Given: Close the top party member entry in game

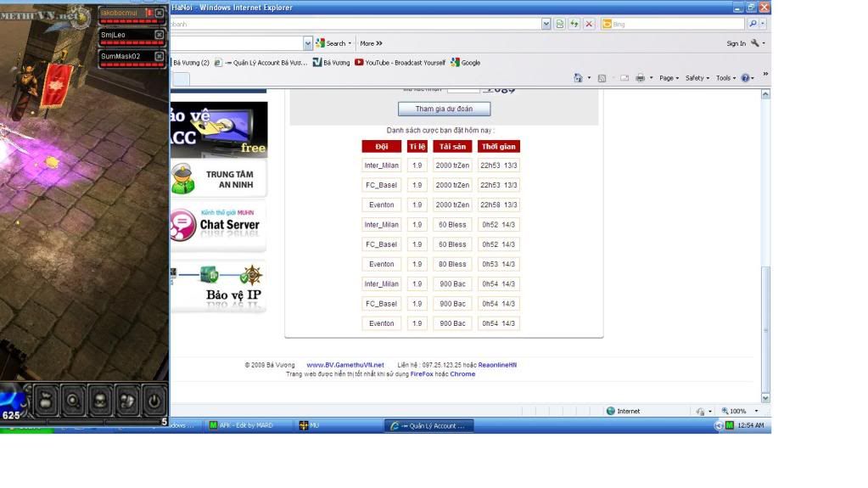Looking at the screenshot, I should (160, 13).
